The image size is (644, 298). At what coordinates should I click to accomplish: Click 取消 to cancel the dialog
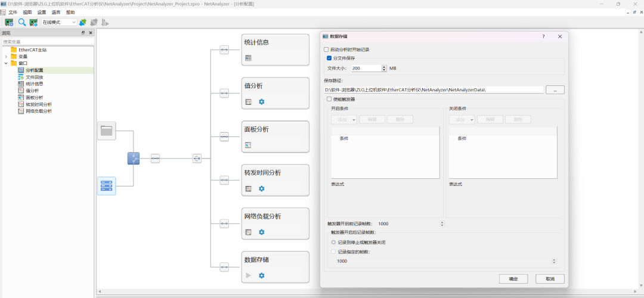coord(550,279)
